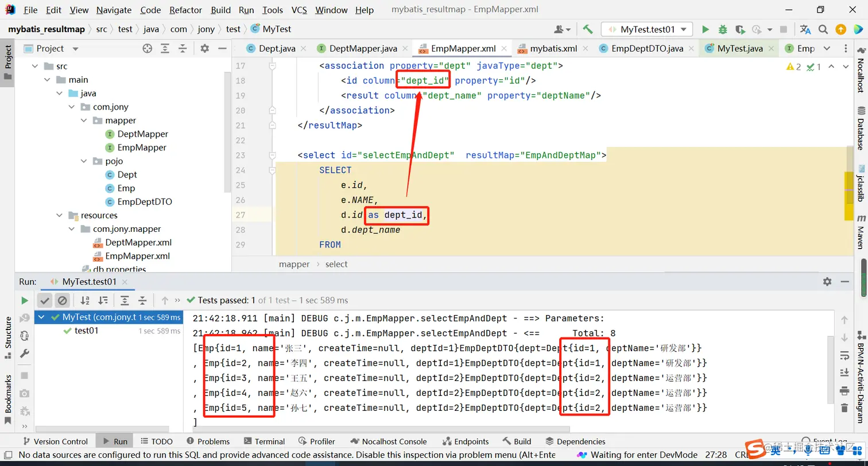Toggle showing ignored tests

coord(63,300)
